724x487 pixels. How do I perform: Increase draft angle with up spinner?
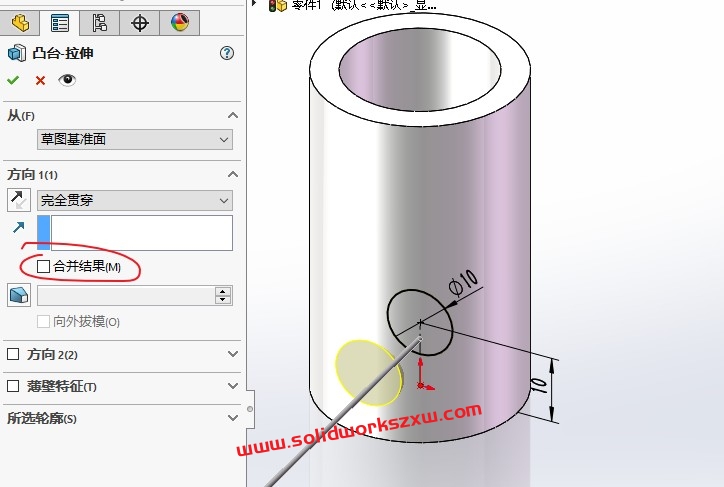223,292
